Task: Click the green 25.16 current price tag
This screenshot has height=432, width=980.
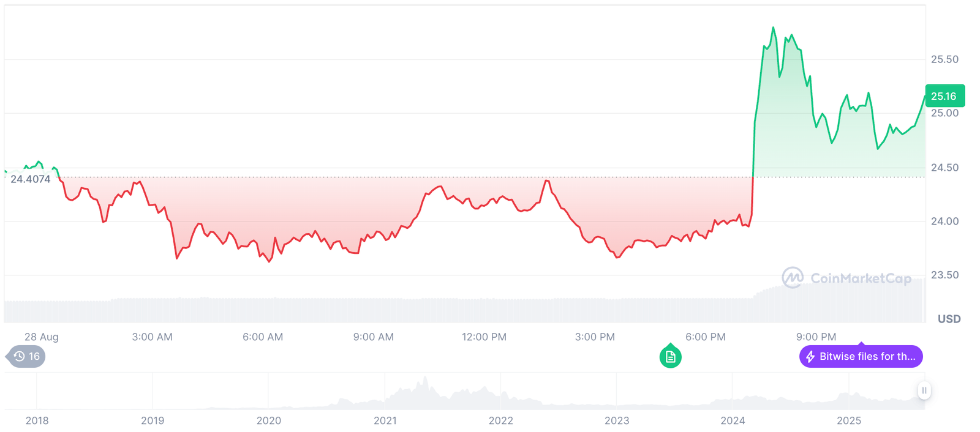Action: point(944,96)
